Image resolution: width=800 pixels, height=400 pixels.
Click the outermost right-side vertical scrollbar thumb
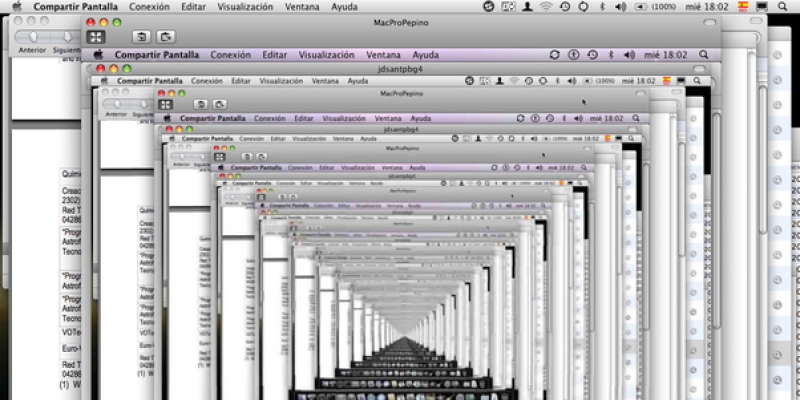click(x=763, y=159)
